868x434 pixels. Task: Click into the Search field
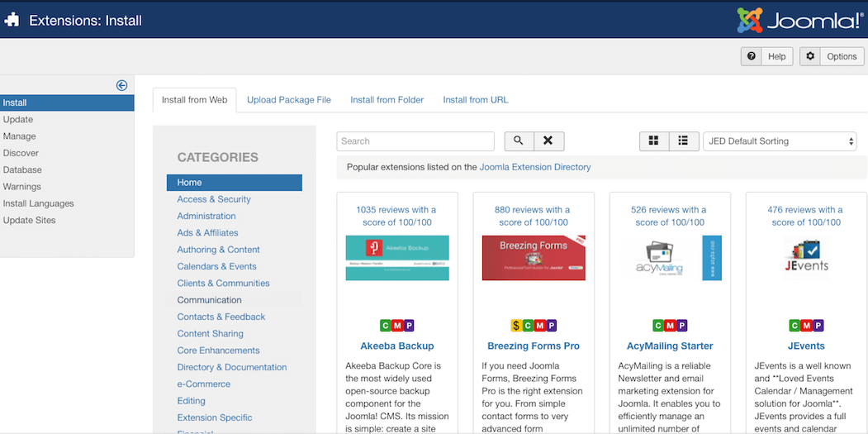[x=415, y=141]
